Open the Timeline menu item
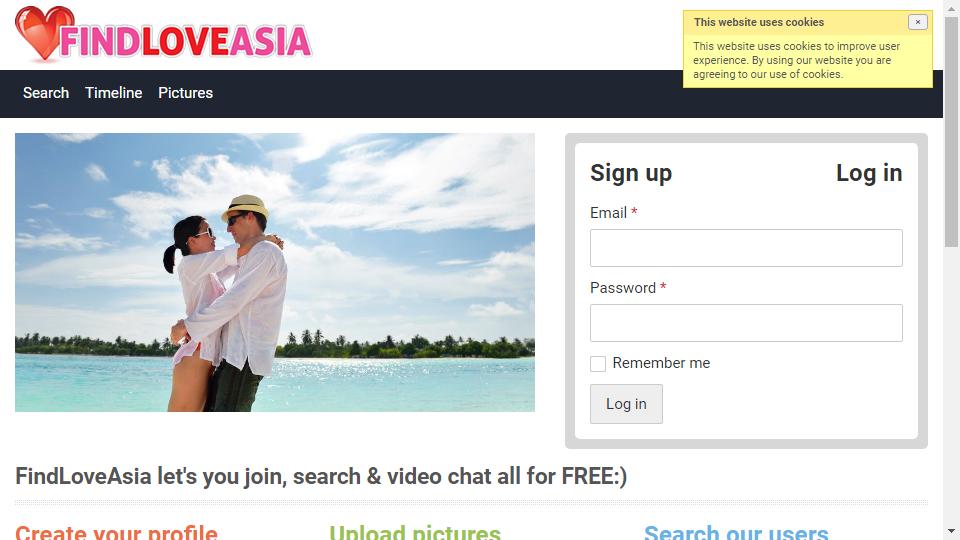 [114, 93]
